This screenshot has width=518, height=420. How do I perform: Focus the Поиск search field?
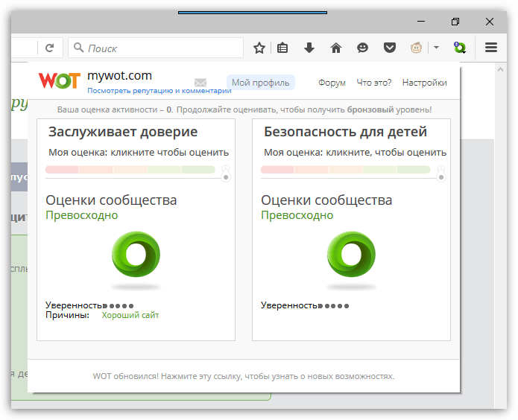(156, 48)
